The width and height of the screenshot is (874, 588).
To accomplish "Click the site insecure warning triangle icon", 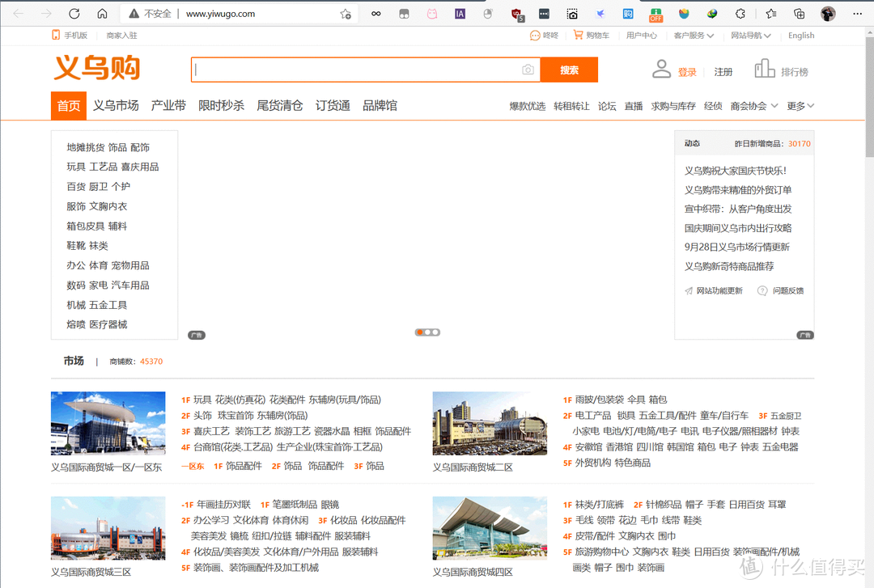I will pos(134,14).
